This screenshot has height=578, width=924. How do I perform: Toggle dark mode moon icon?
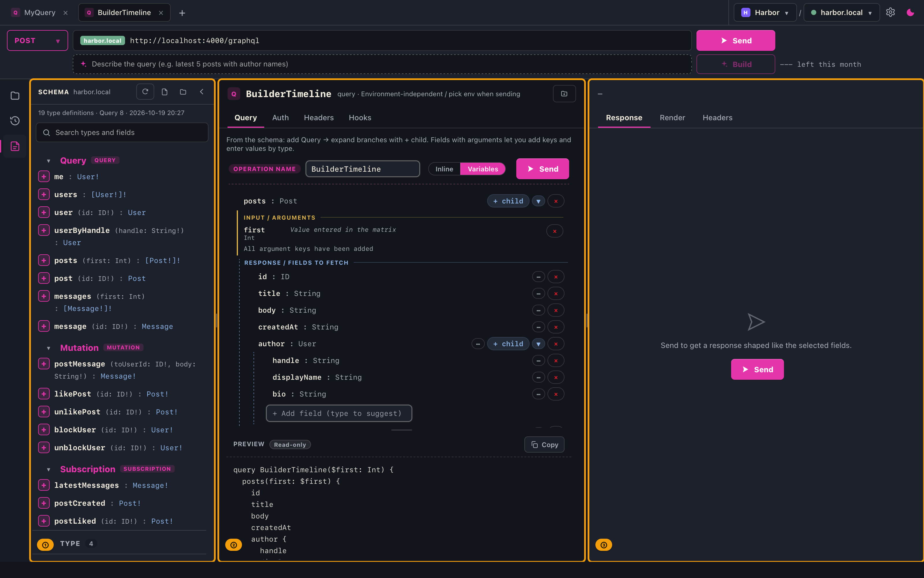pyautogui.click(x=910, y=12)
